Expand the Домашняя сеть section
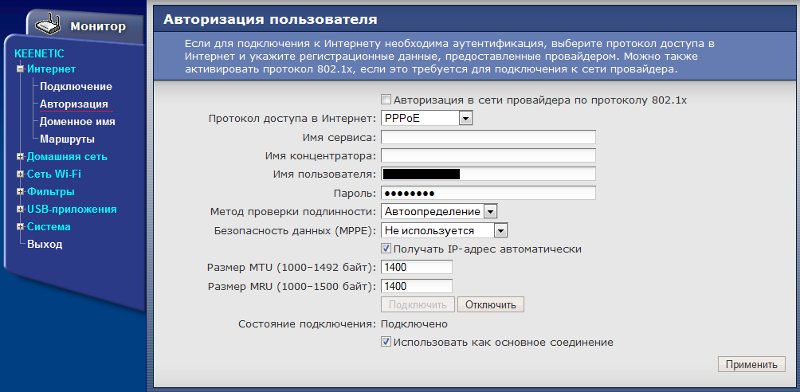Viewport: 800px width, 392px height. click(x=20, y=157)
